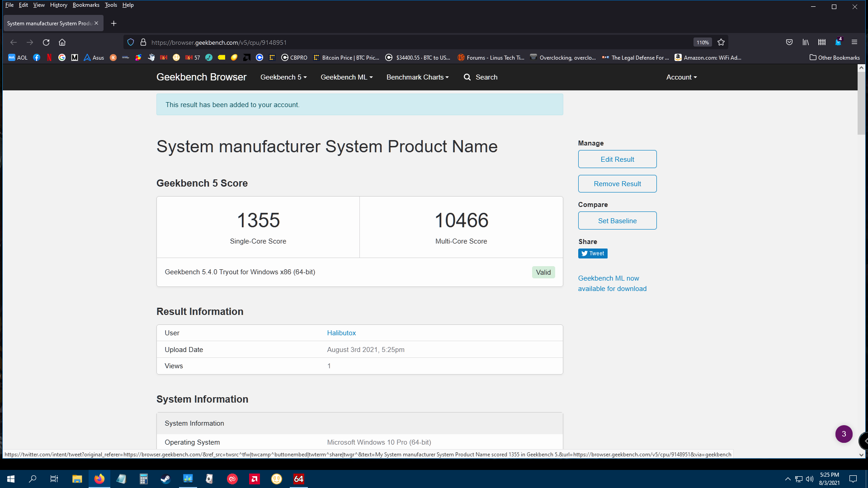Click the forward navigation arrow
The image size is (868, 488).
(30, 42)
